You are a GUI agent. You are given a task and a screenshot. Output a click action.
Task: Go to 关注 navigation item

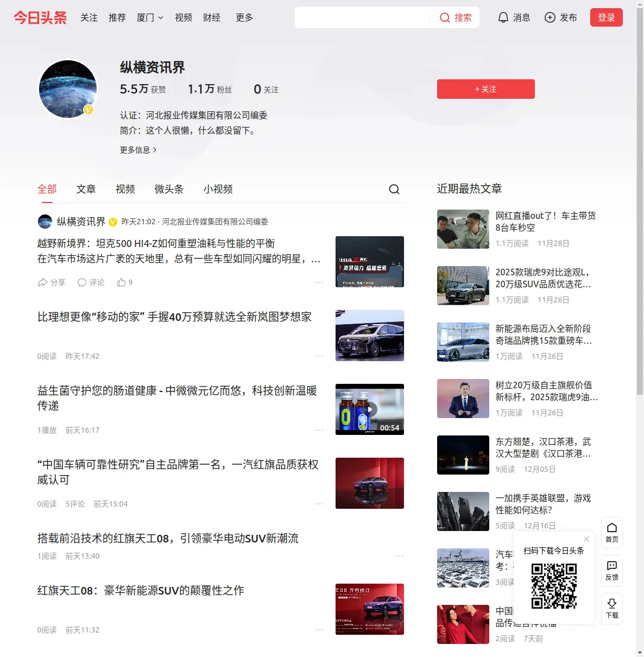(x=89, y=17)
